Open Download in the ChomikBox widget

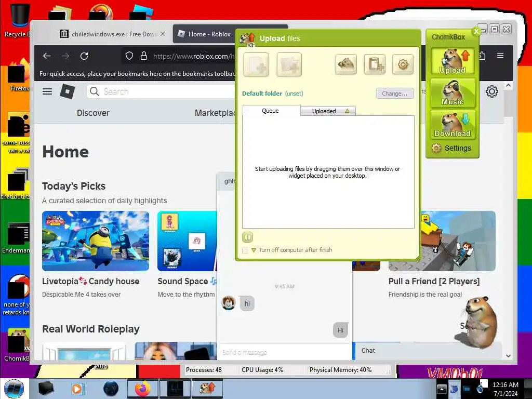click(x=453, y=125)
